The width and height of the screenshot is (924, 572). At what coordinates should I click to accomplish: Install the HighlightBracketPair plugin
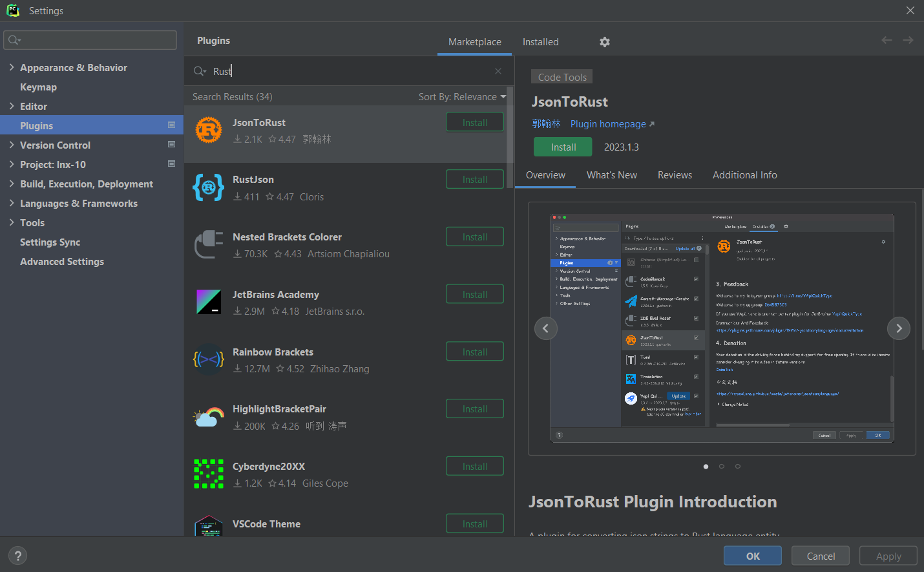click(475, 408)
